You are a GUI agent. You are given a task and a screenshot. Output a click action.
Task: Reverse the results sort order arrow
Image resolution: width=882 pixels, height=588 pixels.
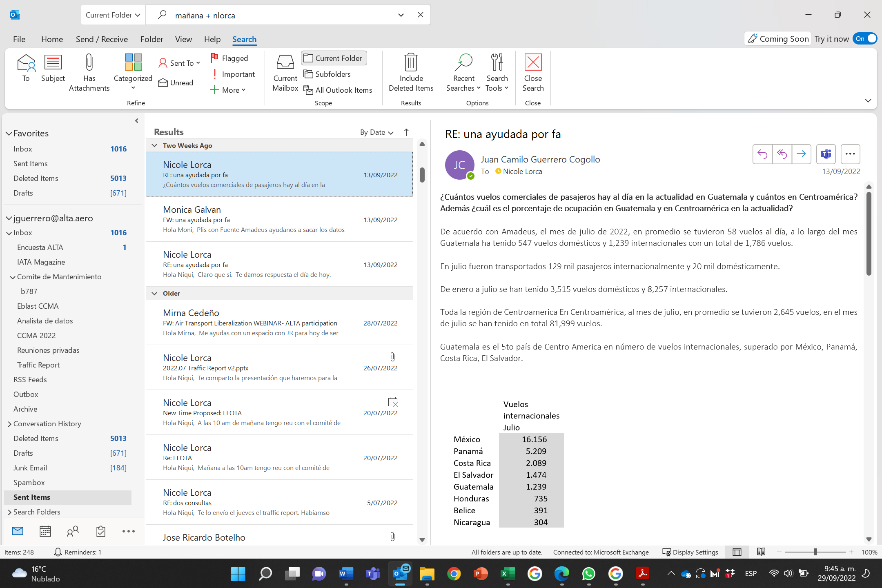coord(406,132)
